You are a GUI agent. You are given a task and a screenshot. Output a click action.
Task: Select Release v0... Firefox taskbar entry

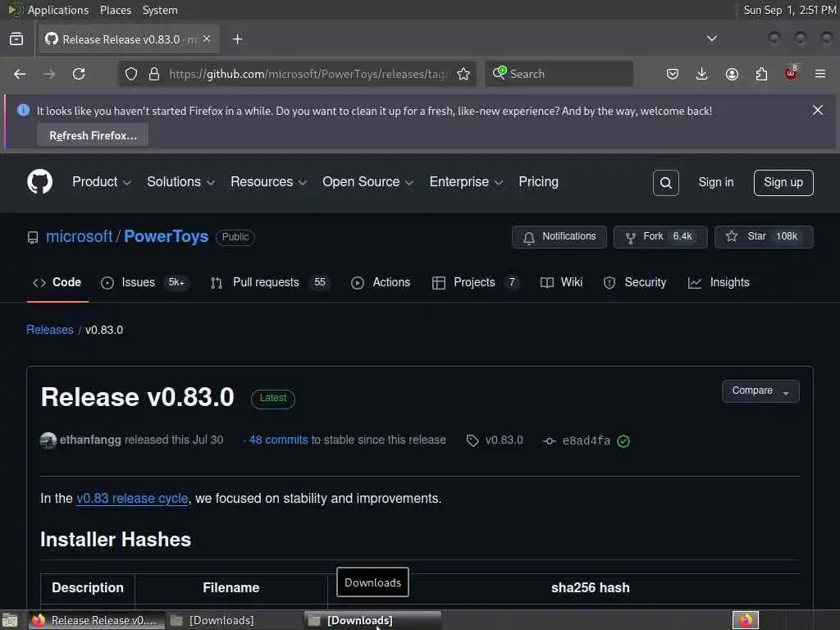(x=95, y=620)
